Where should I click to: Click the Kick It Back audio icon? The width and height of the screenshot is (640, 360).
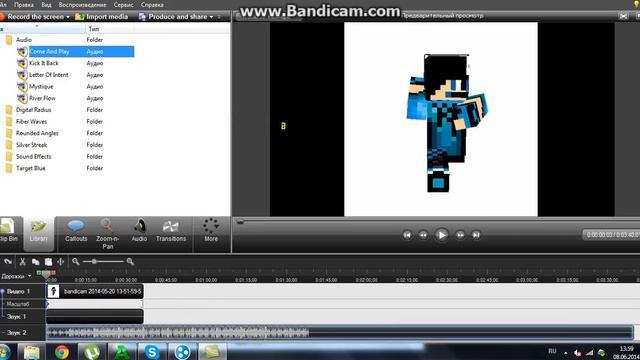pos(22,63)
